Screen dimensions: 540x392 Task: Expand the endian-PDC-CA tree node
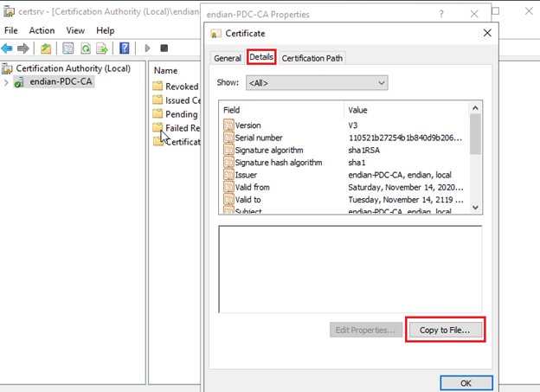pyautogui.click(x=6, y=82)
